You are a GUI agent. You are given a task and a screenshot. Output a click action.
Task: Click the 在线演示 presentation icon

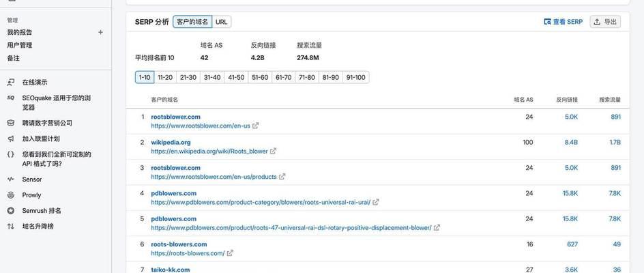click(11, 82)
